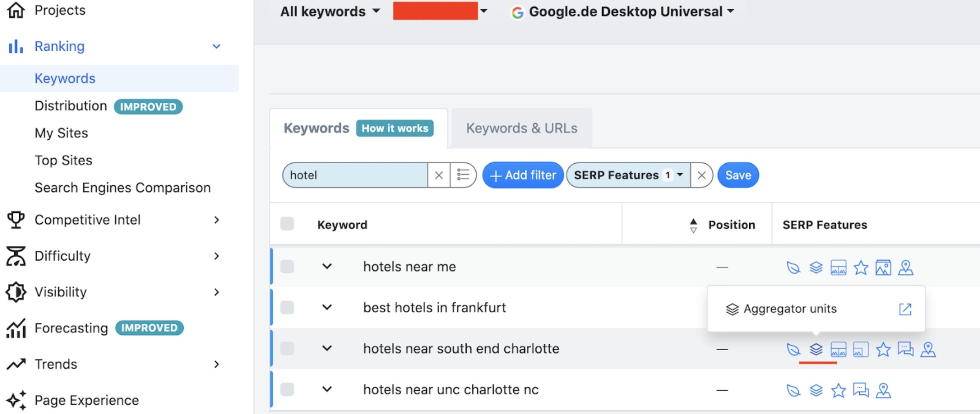The image size is (980, 414).
Task: Open Aggregator units external link icon
Action: point(905,309)
